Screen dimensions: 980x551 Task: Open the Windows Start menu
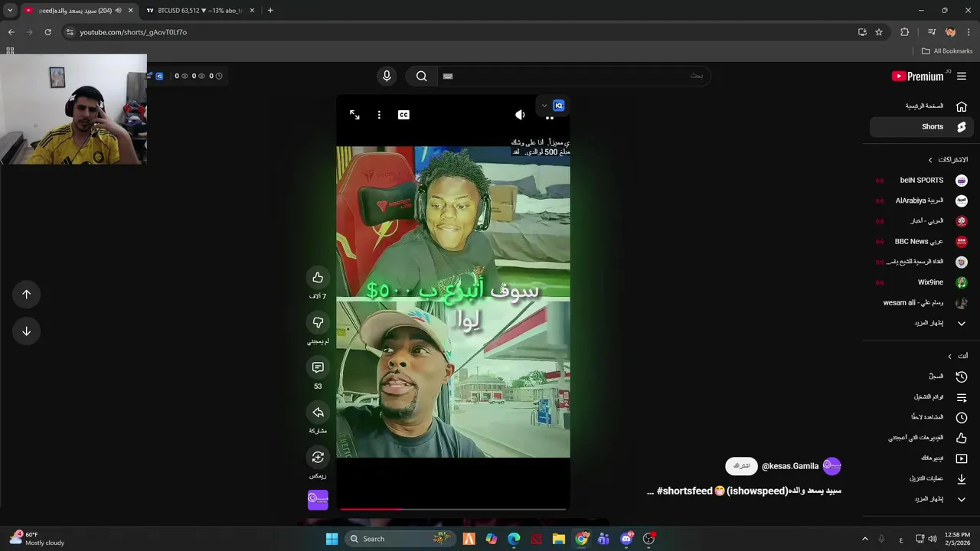coord(332,539)
